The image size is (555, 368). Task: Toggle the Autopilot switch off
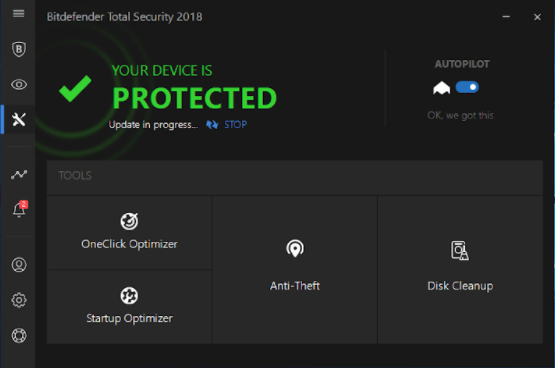(x=467, y=87)
